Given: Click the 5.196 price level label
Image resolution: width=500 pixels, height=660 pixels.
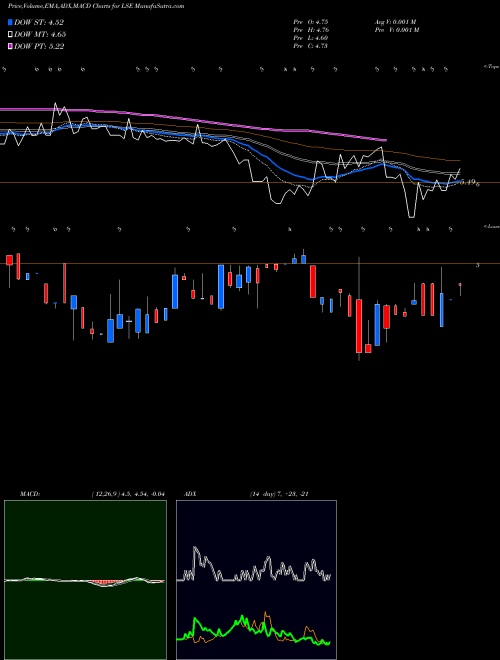Looking at the screenshot, I should point(471,182).
